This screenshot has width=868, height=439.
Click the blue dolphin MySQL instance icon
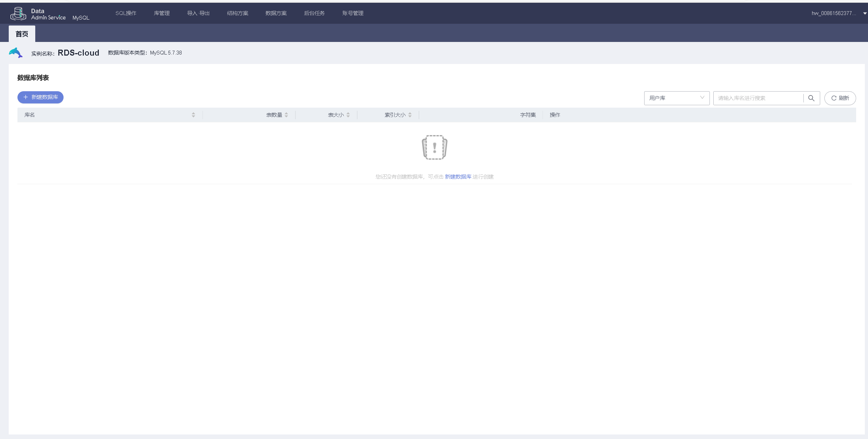point(16,53)
